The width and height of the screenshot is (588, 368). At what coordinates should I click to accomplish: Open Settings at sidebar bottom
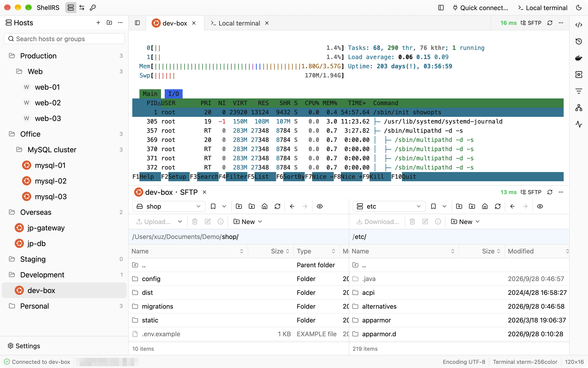[24, 346]
